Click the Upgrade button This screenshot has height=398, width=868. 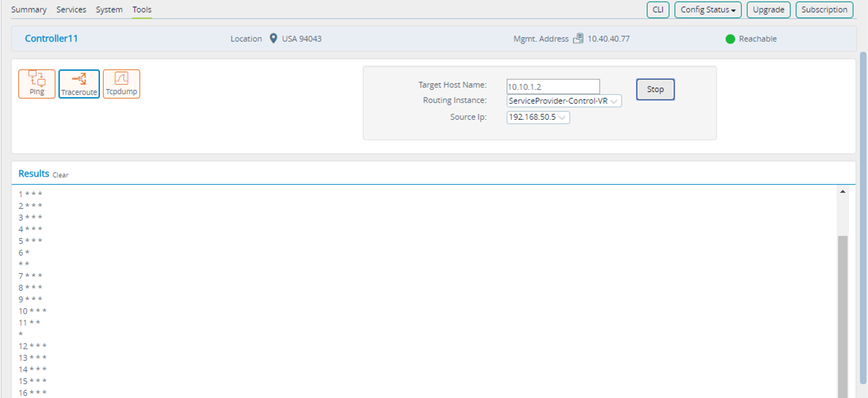[x=769, y=10]
